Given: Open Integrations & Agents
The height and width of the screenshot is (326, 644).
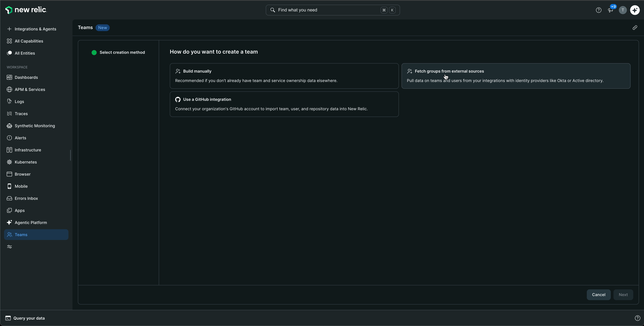Looking at the screenshot, I should click(36, 29).
